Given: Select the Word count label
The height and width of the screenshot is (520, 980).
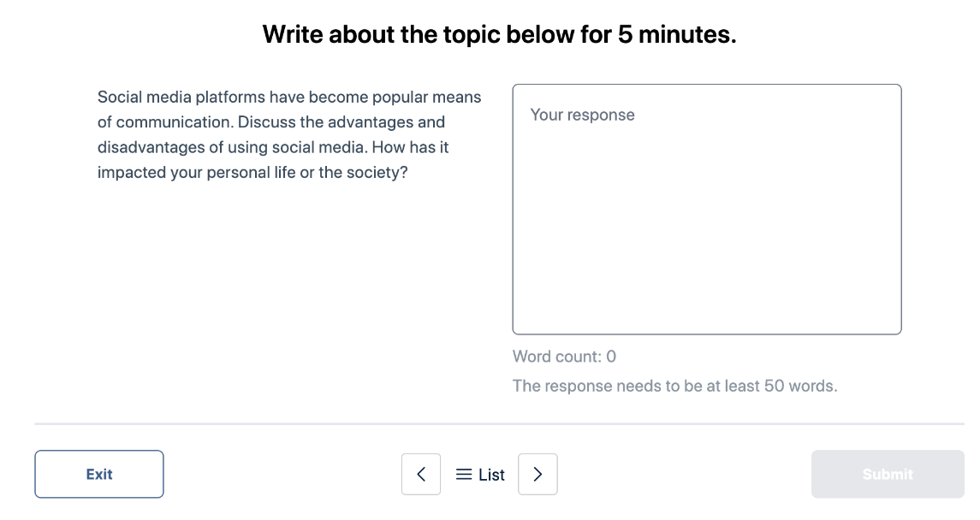Looking at the screenshot, I should click(x=563, y=357).
